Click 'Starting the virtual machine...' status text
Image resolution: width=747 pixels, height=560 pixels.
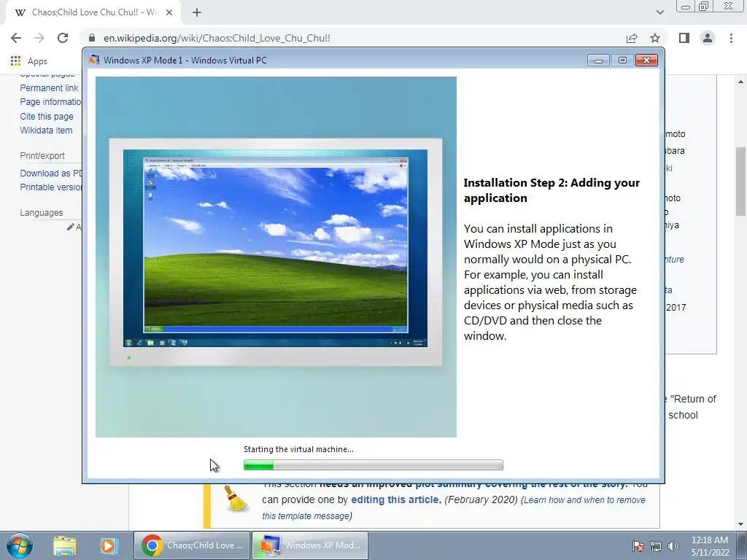coord(298,449)
